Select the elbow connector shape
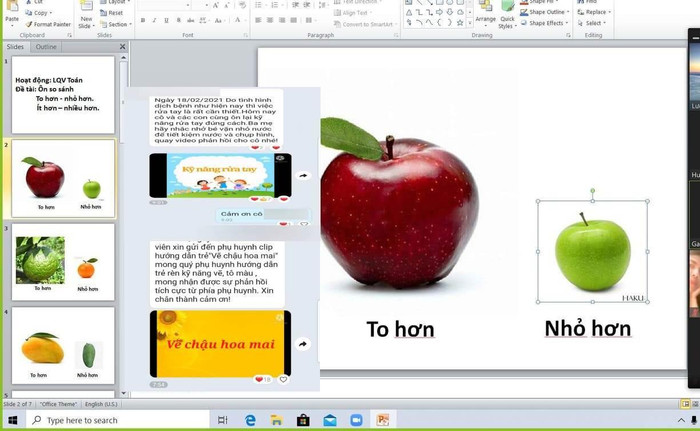 pyautogui.click(x=419, y=13)
